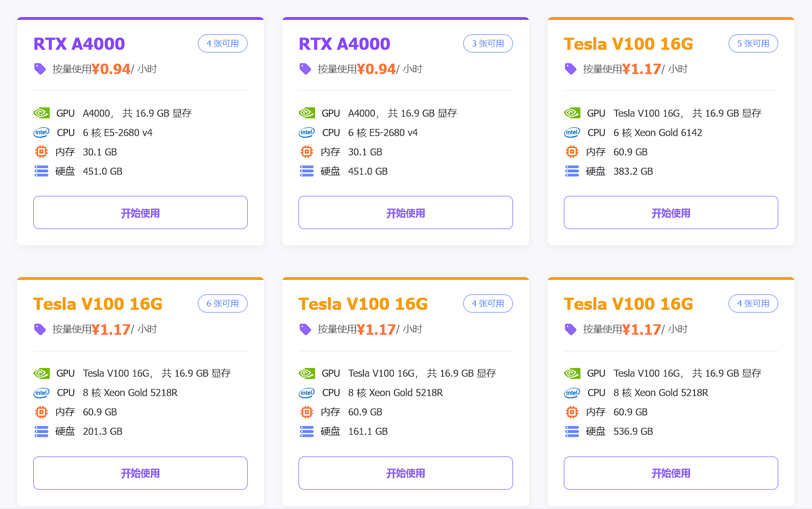This screenshot has height=509, width=812.
Task: Click memory chip icon in the Xeon Gold 6142 card
Action: point(572,152)
